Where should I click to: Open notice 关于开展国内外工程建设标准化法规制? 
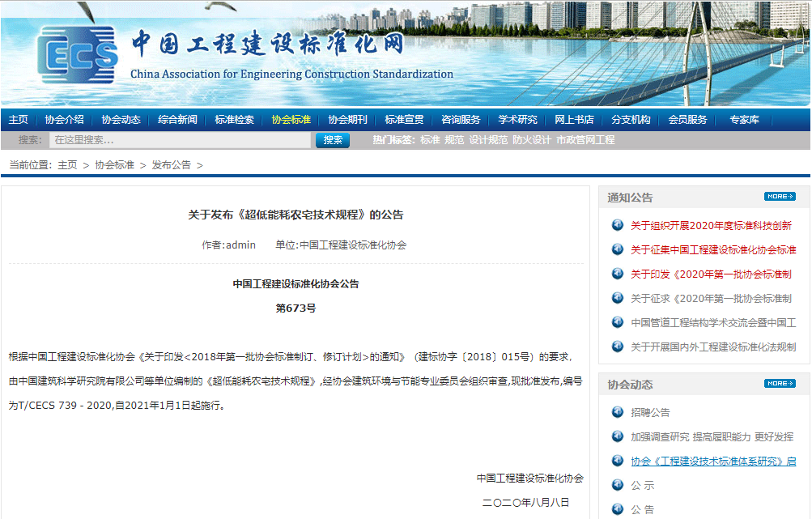click(x=713, y=347)
